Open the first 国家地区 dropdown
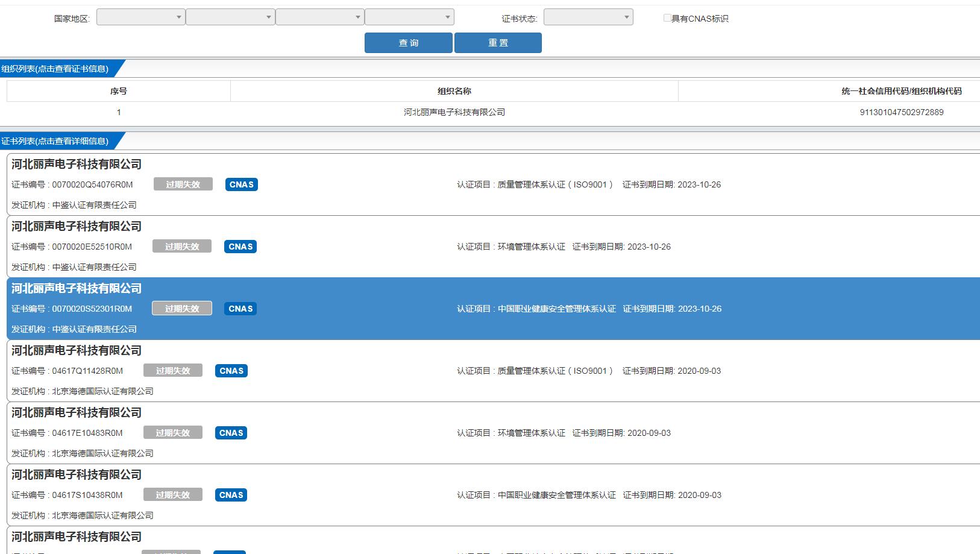The width and height of the screenshot is (980, 554). (x=140, y=17)
